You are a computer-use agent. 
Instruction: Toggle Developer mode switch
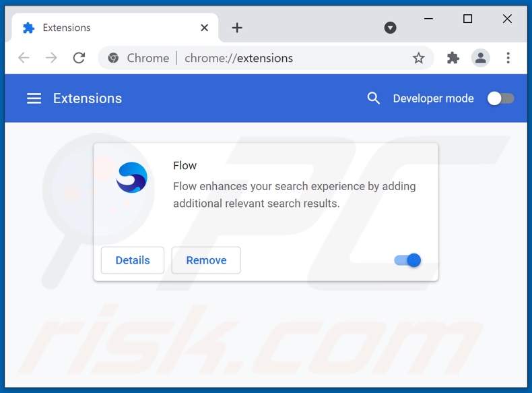point(500,98)
